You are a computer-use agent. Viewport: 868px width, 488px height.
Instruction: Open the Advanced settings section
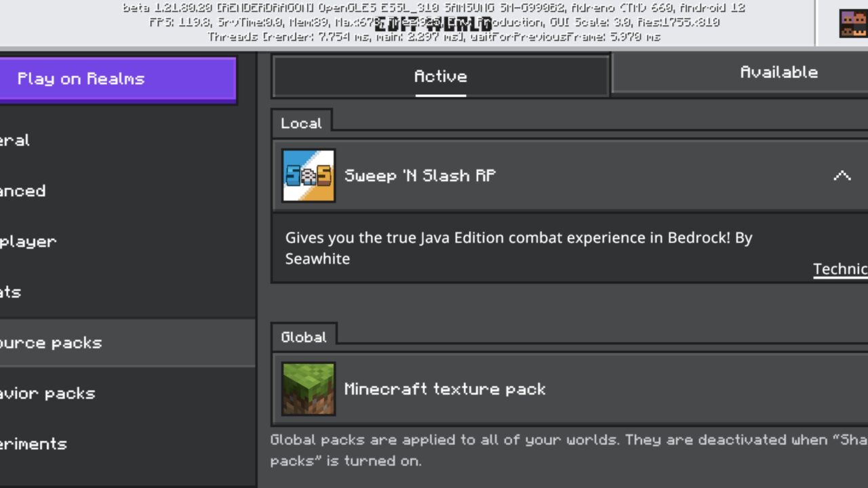127,191
